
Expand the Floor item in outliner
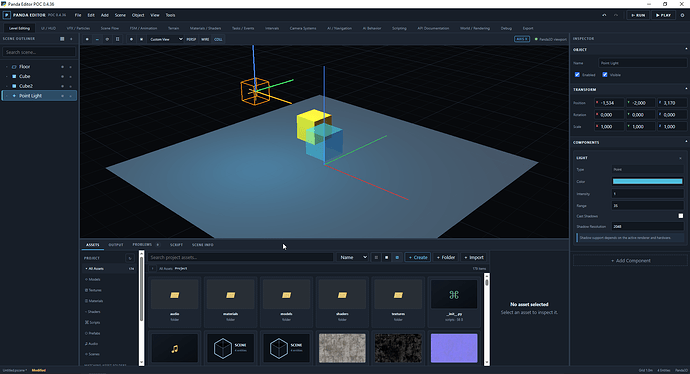click(x=7, y=67)
